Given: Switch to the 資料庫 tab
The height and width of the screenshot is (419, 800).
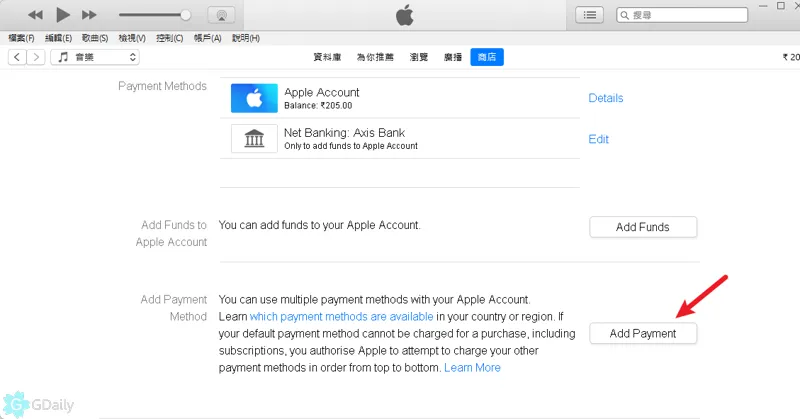Looking at the screenshot, I should tap(327, 57).
